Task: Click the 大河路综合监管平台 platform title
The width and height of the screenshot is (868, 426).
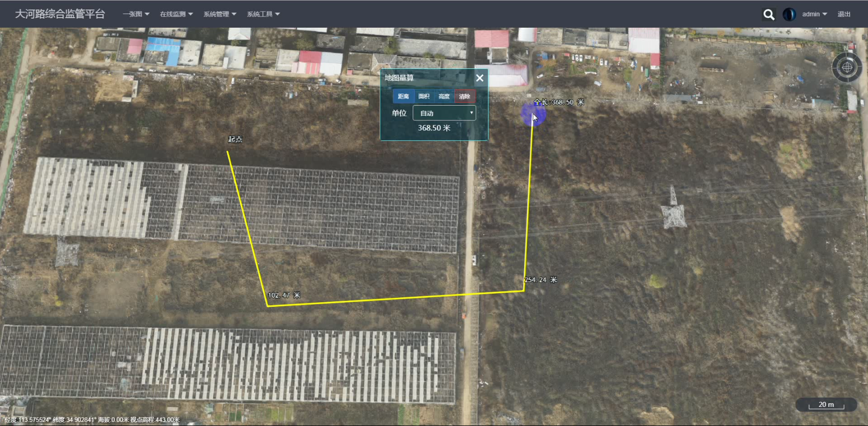Action: point(60,14)
